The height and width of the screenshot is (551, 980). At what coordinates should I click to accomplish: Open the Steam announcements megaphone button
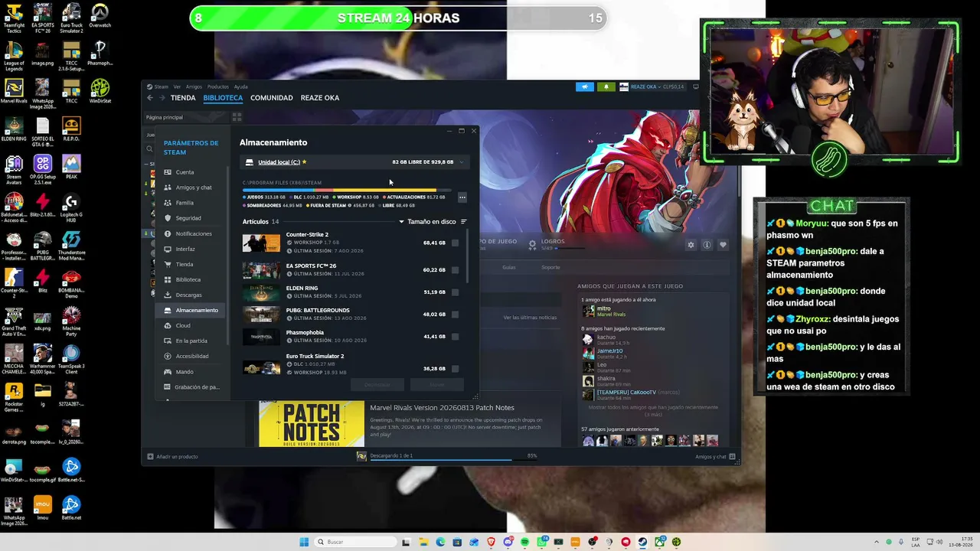coord(585,86)
